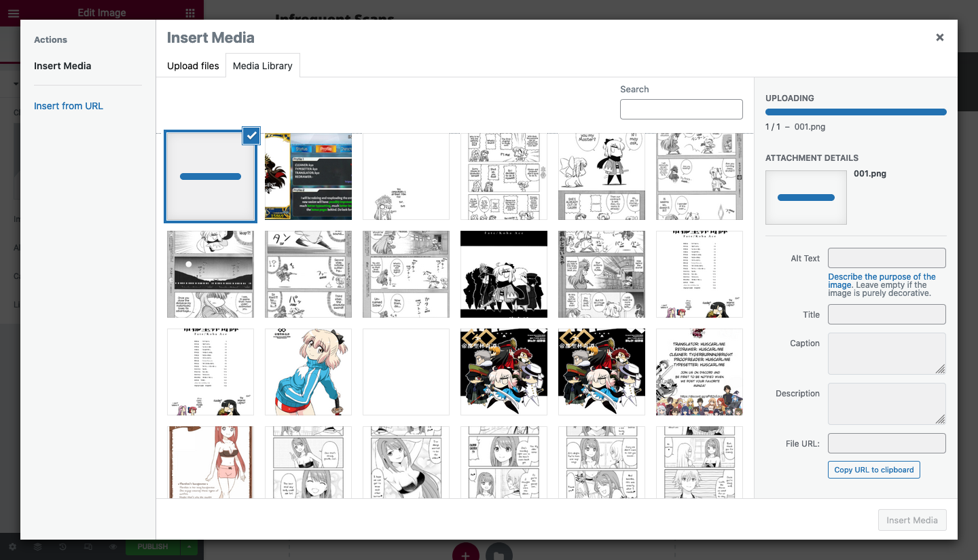Switch to the Upload files tab

[x=193, y=66]
